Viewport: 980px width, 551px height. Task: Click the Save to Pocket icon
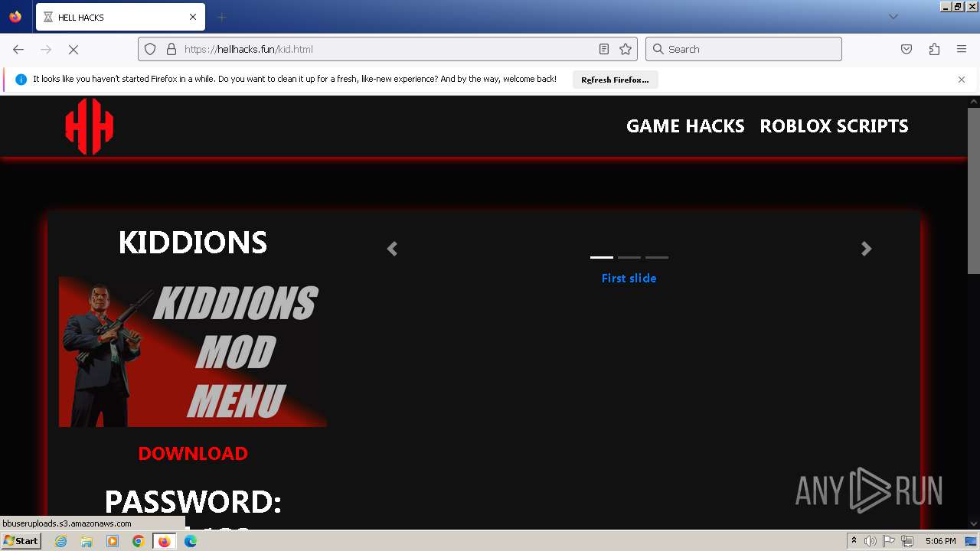click(x=906, y=49)
